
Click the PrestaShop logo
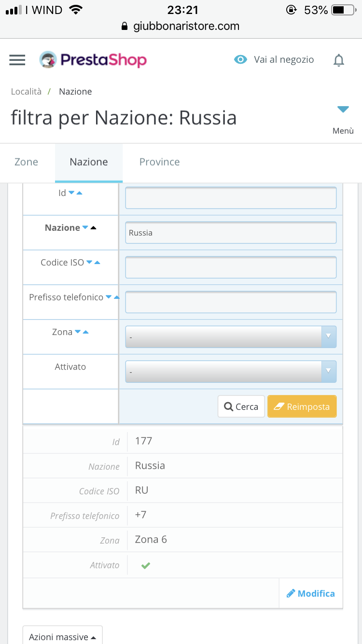(x=93, y=60)
